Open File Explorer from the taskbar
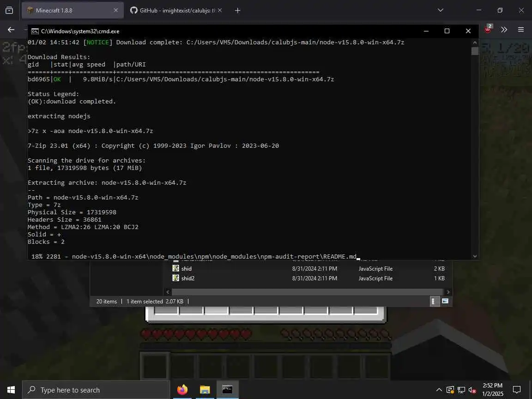This screenshot has height=399, width=532. tap(205, 390)
